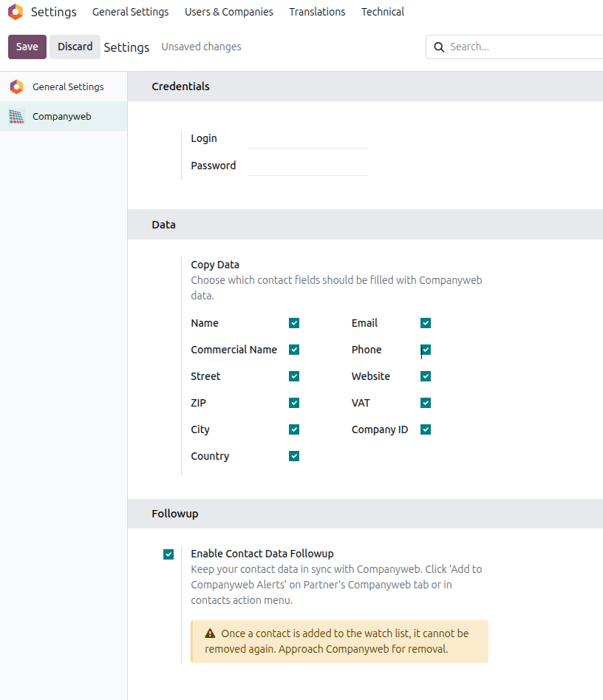
Task: Select Companyweb in the sidebar
Action: (x=64, y=117)
